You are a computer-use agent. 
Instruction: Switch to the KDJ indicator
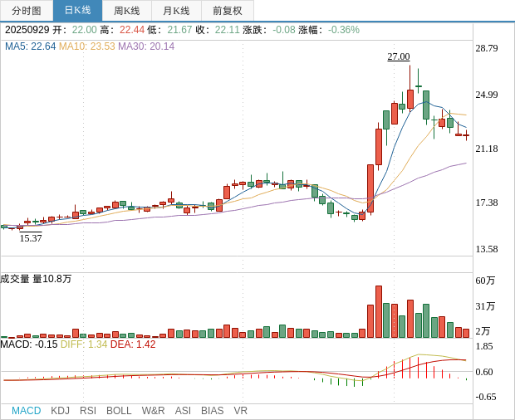pyautogui.click(x=60, y=411)
